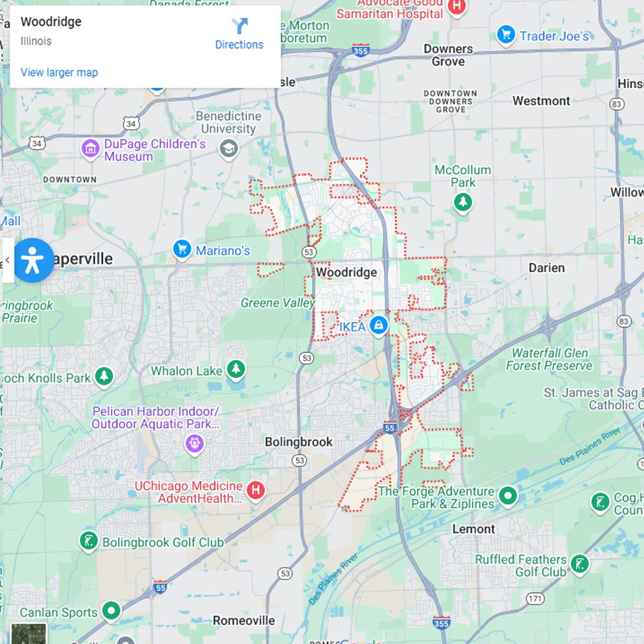Select the McCollum Park tree marker
This screenshot has width=644, height=644.
pos(463,202)
